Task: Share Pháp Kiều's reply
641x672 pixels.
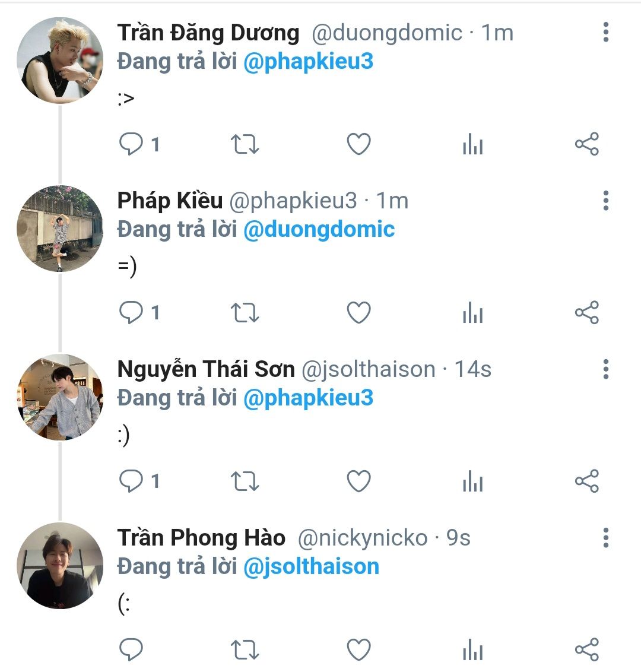Action: (586, 313)
